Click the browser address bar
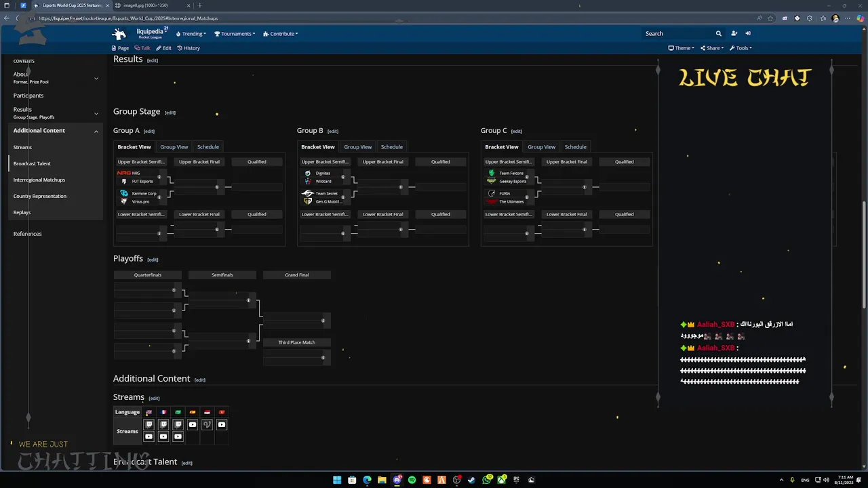 click(393, 18)
